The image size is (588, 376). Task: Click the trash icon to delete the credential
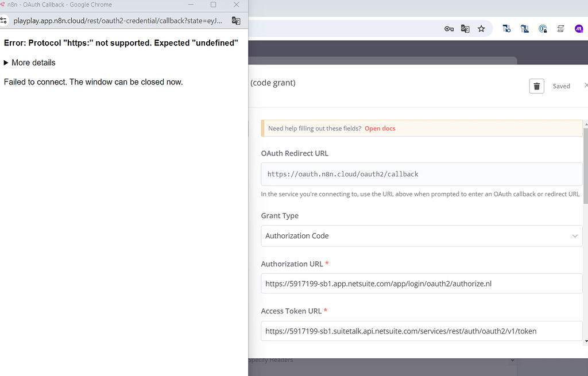(x=536, y=86)
